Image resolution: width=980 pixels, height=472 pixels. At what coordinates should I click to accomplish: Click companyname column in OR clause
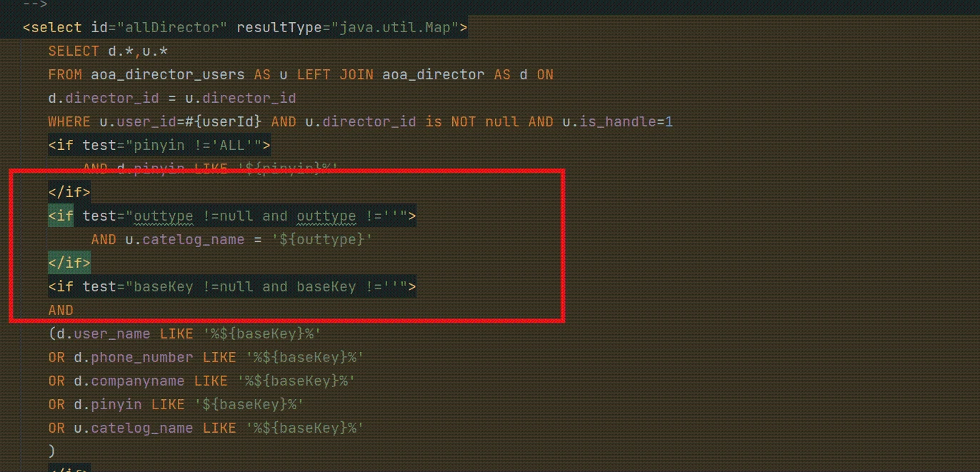[x=137, y=381]
